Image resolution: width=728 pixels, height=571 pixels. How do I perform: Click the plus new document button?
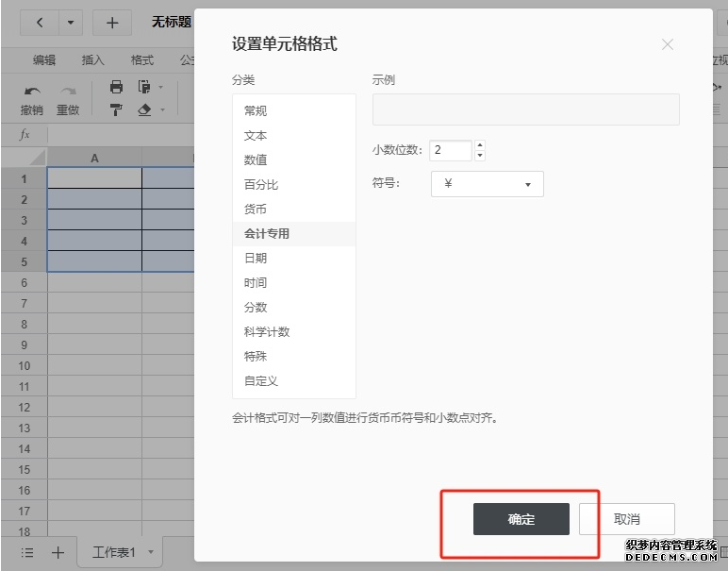pos(112,23)
